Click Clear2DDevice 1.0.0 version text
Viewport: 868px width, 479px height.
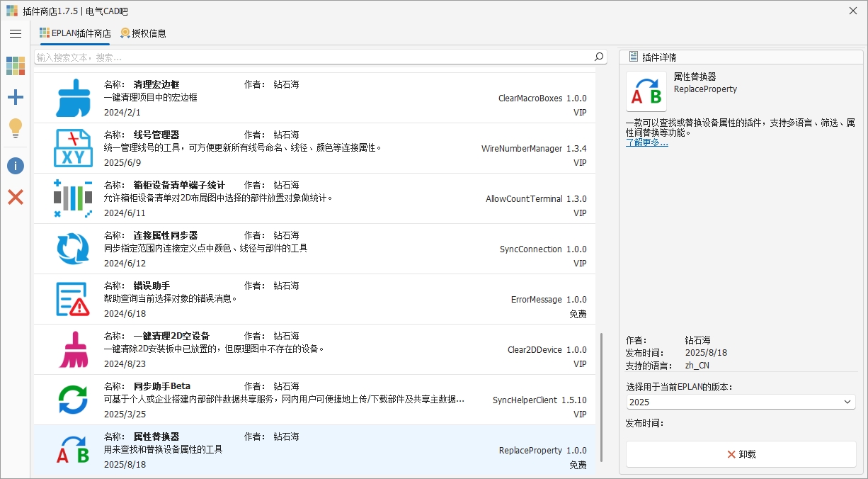(547, 350)
